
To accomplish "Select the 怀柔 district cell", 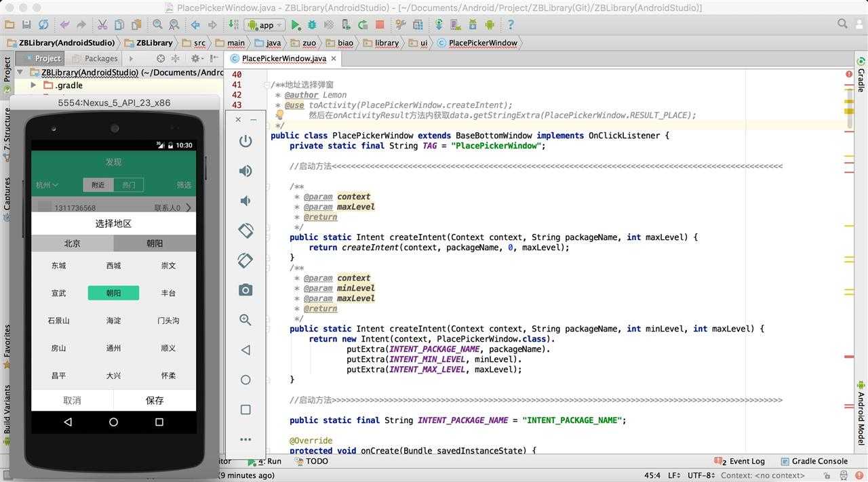I will (168, 376).
